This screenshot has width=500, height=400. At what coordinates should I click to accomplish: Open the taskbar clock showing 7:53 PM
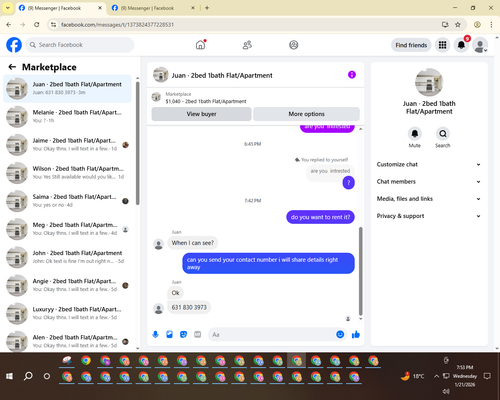pyautogui.click(x=465, y=376)
